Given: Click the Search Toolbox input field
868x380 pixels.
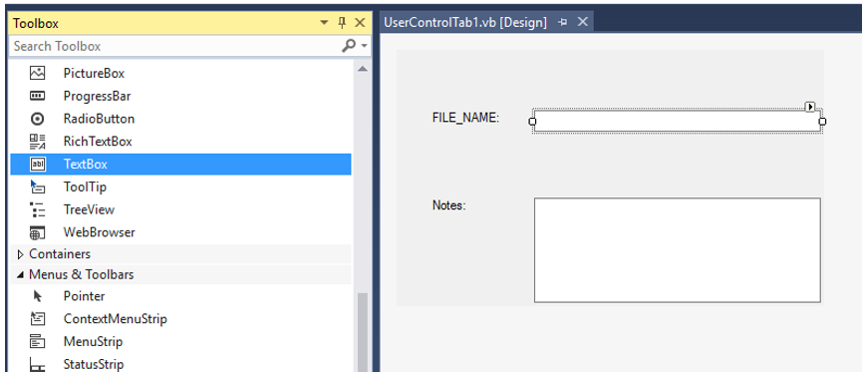Looking at the screenshot, I should coord(174,46).
